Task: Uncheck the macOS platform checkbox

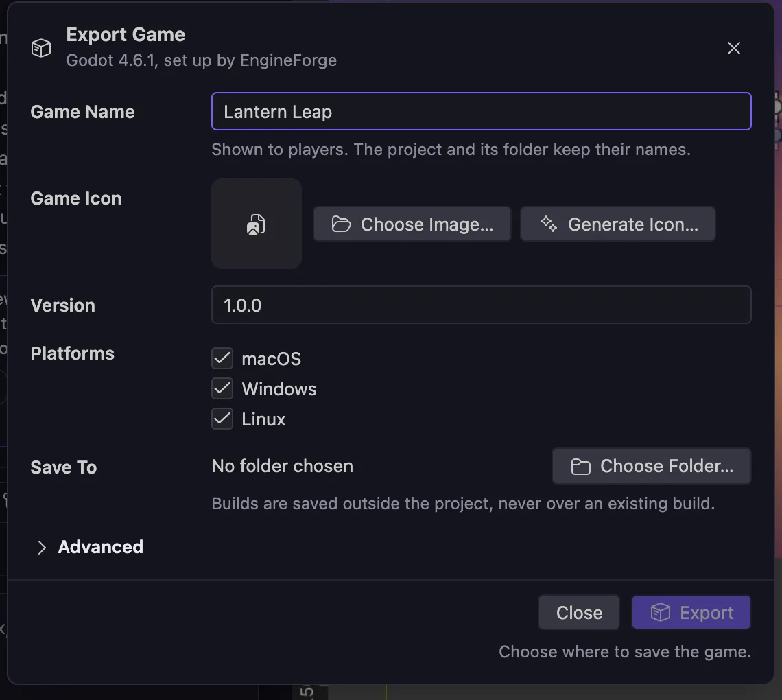Action: click(222, 358)
